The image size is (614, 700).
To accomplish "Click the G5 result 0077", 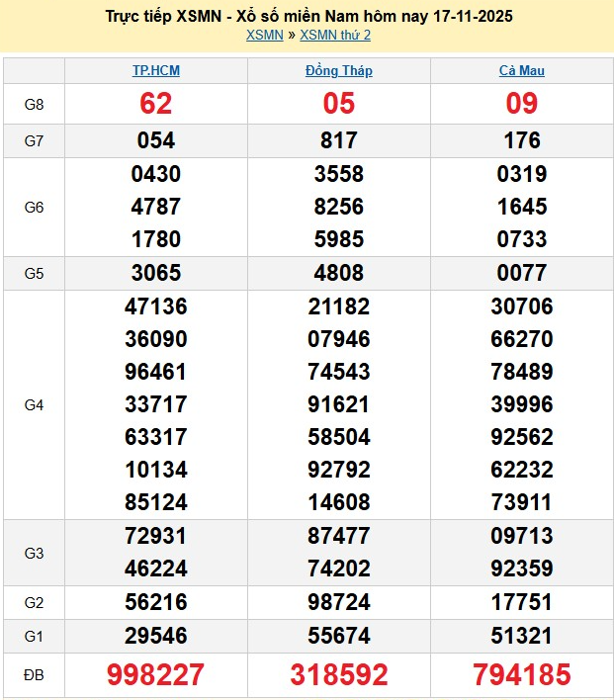I will click(521, 273).
